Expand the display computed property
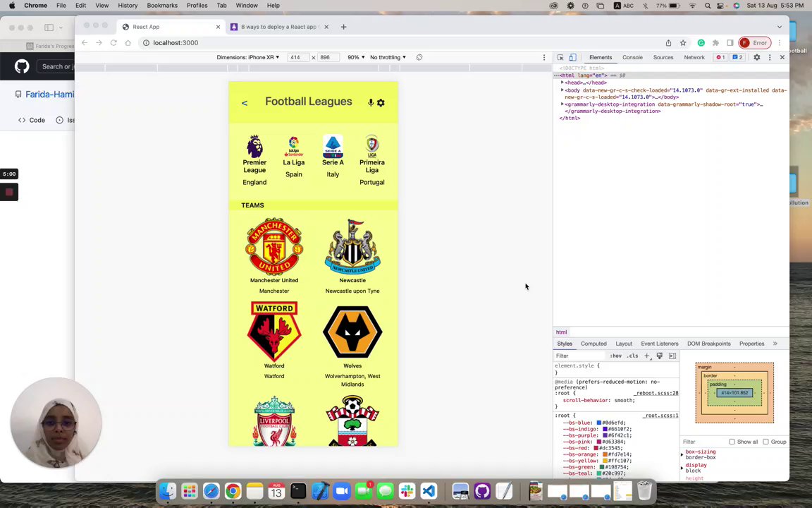812x508 pixels. pos(682,468)
